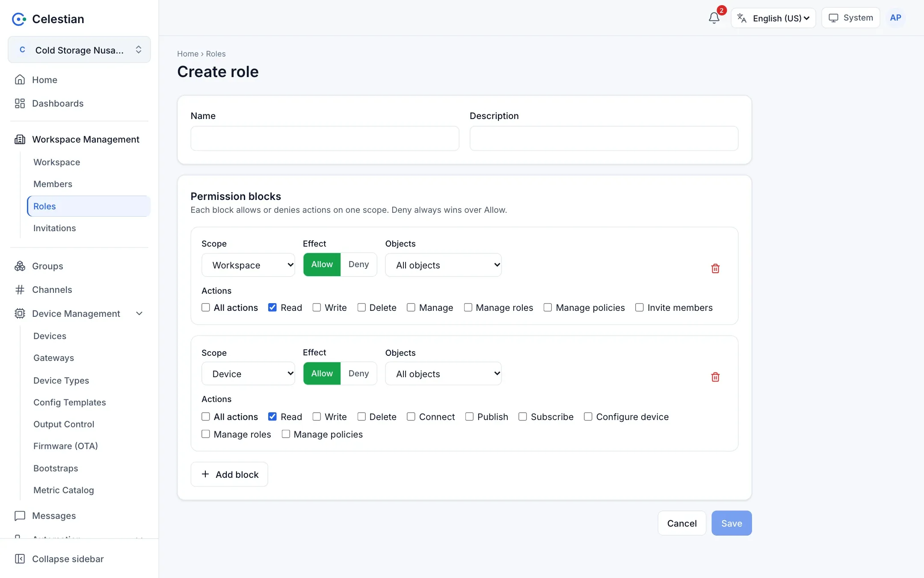
Task: Click the Cancel button
Action: pyautogui.click(x=682, y=523)
